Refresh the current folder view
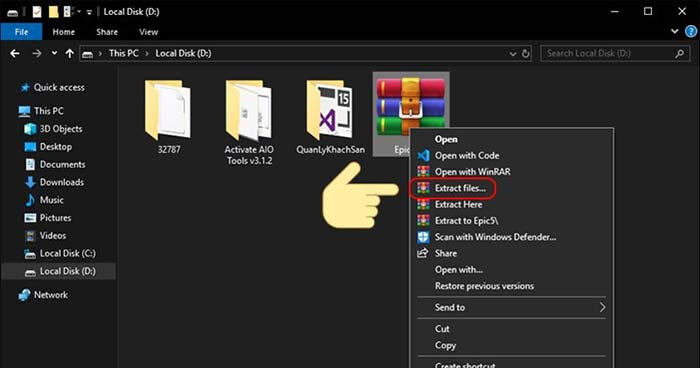Image resolution: width=700 pixels, height=368 pixels. [526, 54]
